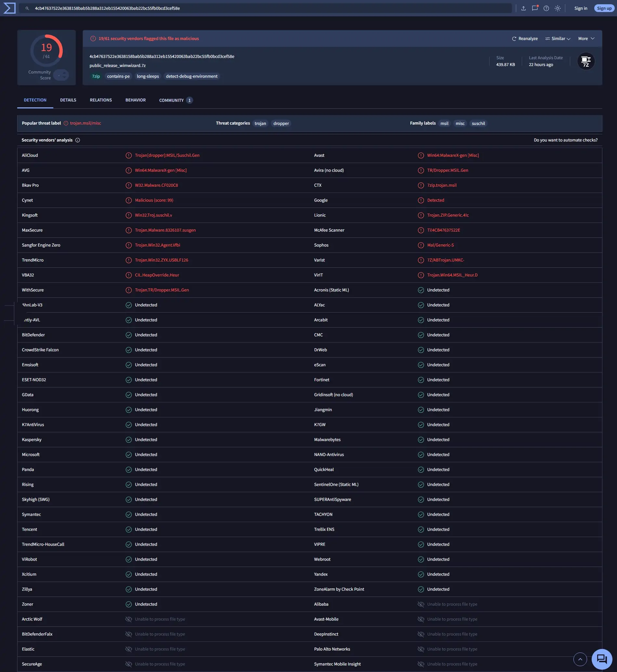Click into the hash search field

point(266,8)
